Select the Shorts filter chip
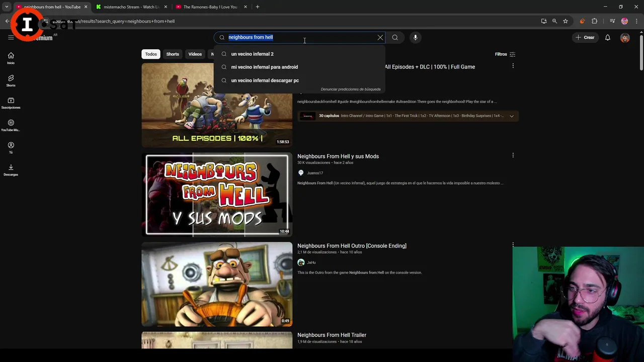The image size is (644, 362). [x=173, y=54]
